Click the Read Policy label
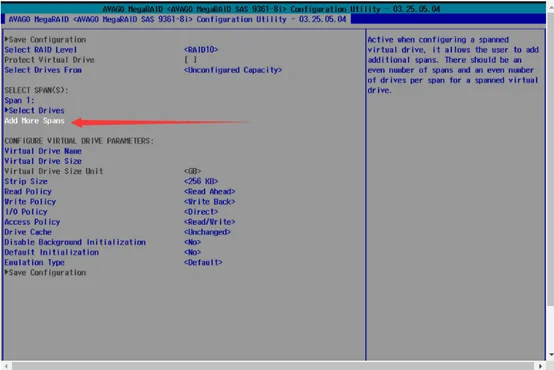554x370 pixels. 28,192
